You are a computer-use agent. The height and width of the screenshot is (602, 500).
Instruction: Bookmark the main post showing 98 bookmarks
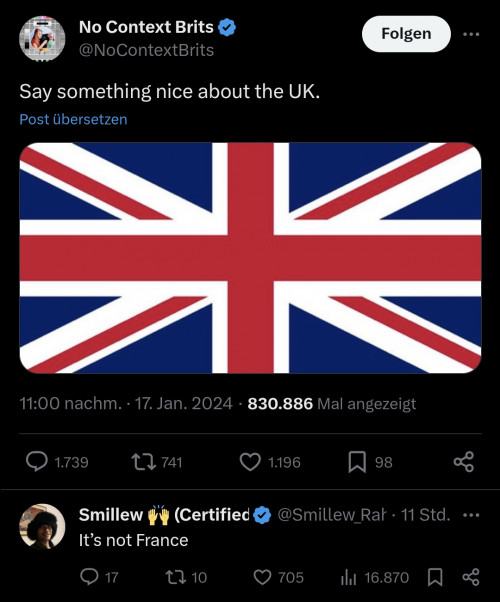tap(357, 462)
